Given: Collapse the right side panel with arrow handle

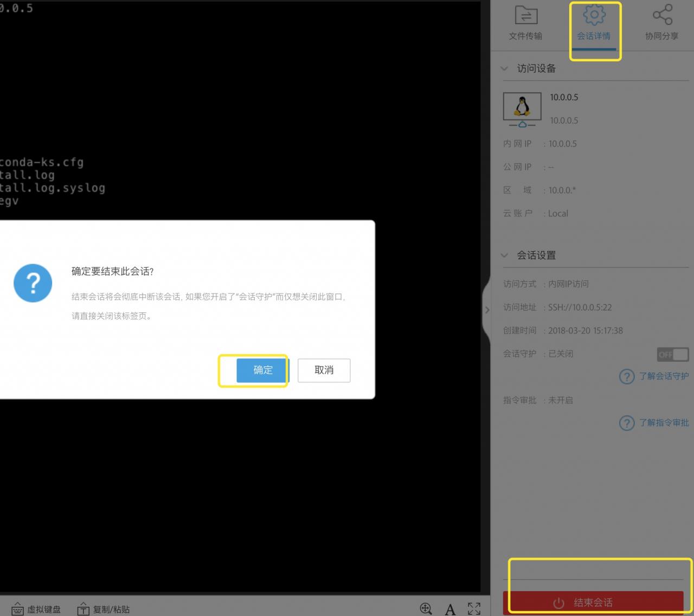Looking at the screenshot, I should tap(487, 310).
